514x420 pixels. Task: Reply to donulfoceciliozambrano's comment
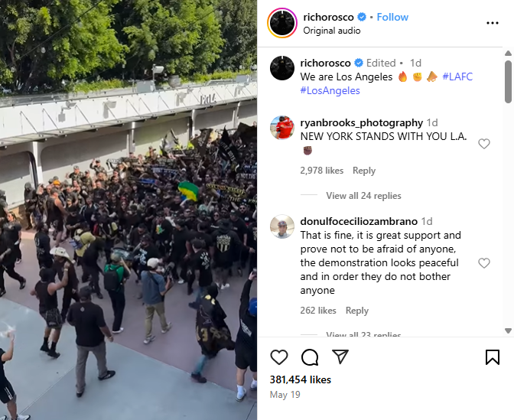point(357,311)
